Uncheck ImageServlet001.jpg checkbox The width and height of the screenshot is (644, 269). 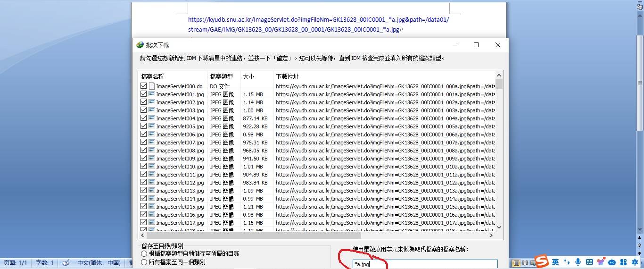[x=143, y=94]
